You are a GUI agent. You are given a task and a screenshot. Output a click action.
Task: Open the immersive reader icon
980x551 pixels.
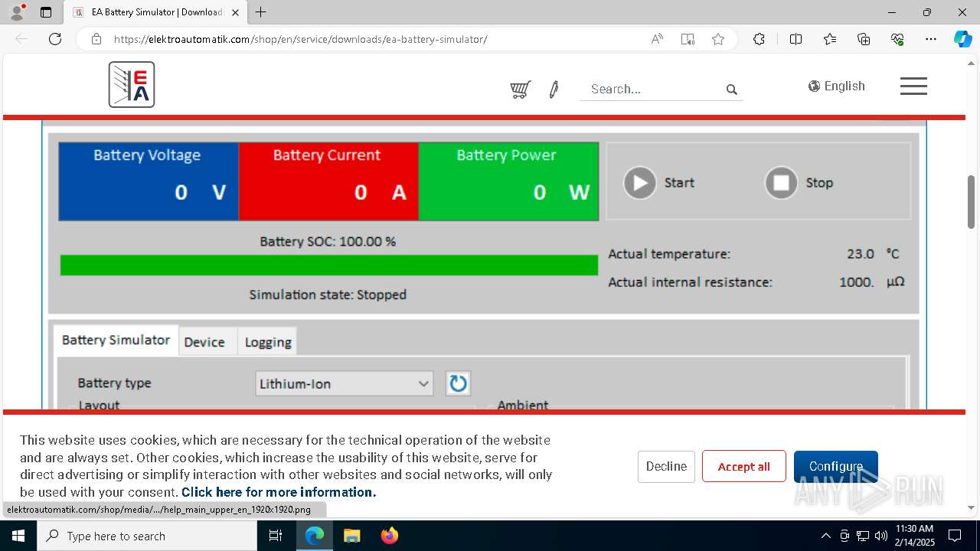pos(688,39)
